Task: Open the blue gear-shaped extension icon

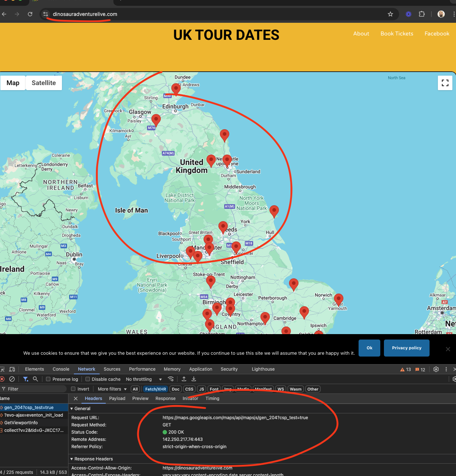Action: coord(409,14)
